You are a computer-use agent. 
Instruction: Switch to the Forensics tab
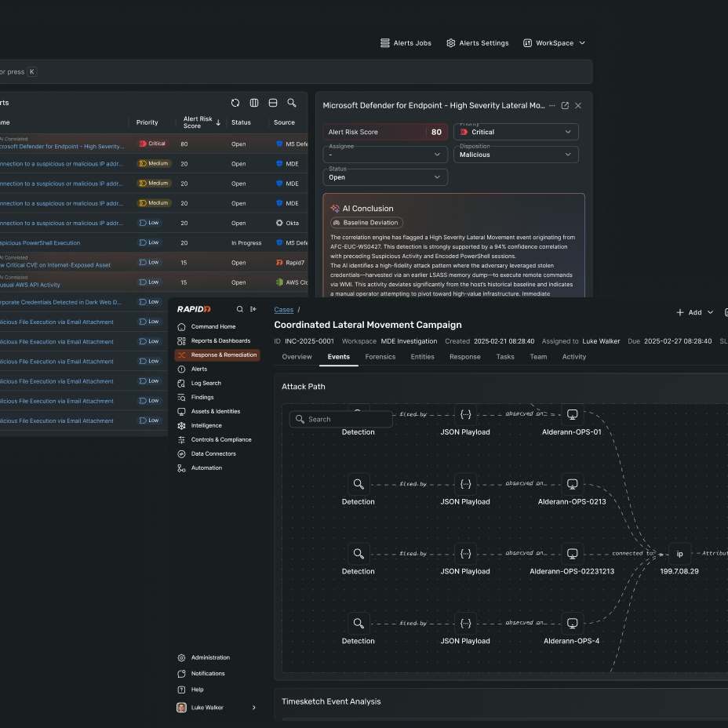pos(380,357)
